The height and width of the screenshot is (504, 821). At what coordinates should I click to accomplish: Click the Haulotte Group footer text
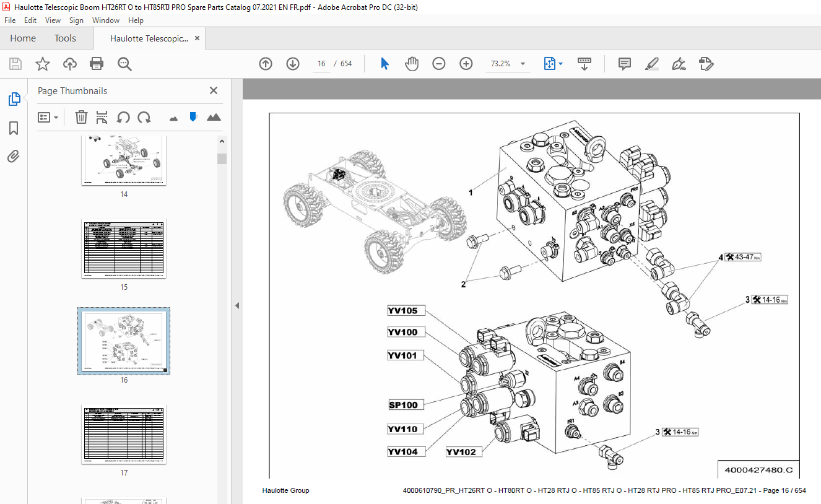pos(285,490)
